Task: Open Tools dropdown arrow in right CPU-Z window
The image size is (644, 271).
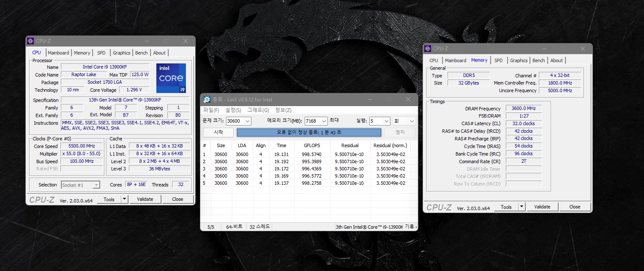Action: (x=522, y=207)
